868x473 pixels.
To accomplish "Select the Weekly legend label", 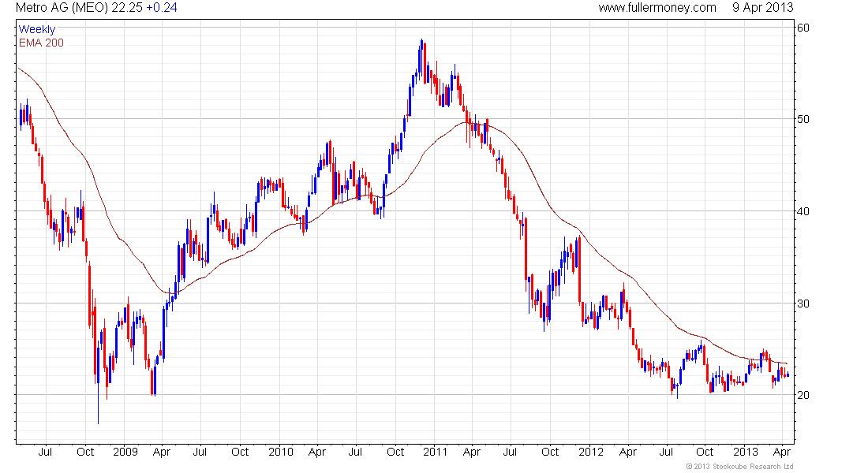I will click(37, 29).
